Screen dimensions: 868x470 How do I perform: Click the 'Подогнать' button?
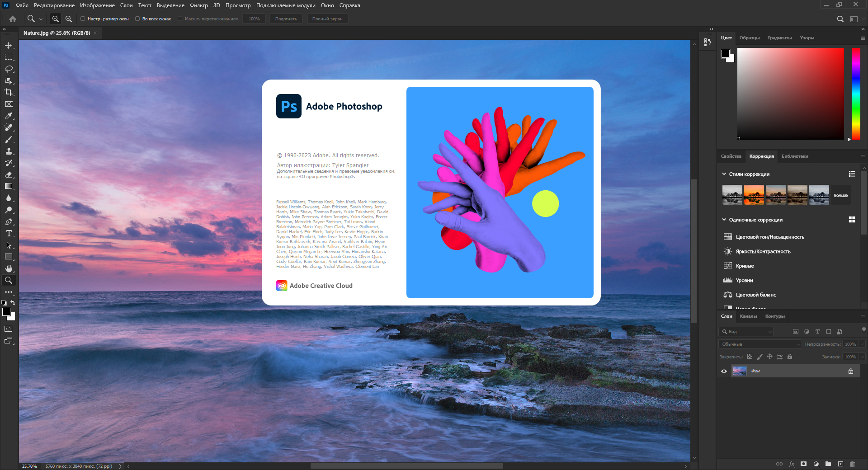286,19
